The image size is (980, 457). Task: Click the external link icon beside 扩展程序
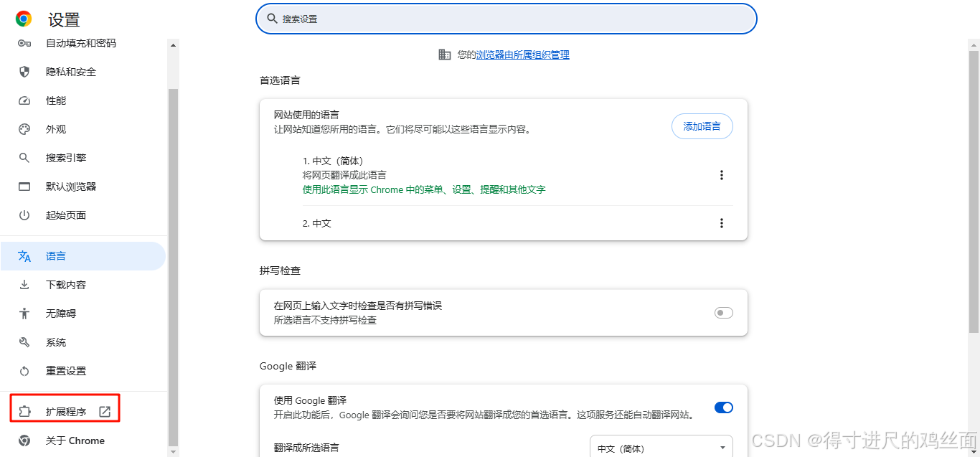tap(105, 412)
